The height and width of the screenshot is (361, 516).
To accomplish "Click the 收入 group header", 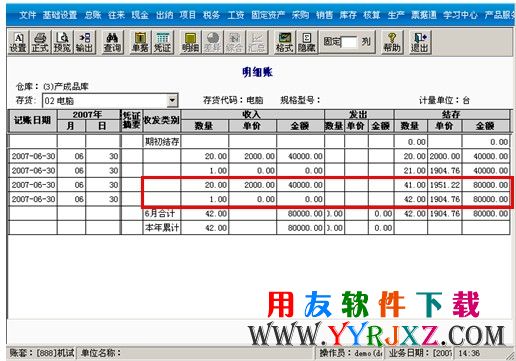I will 252,114.
